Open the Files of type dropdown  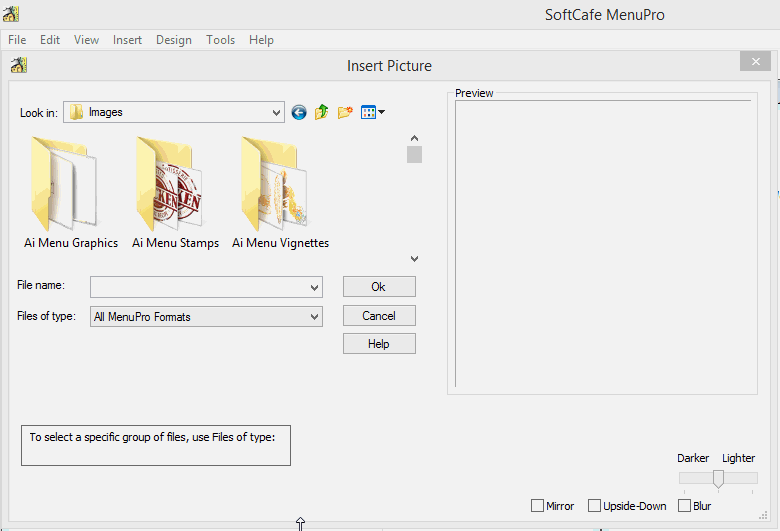coord(206,317)
